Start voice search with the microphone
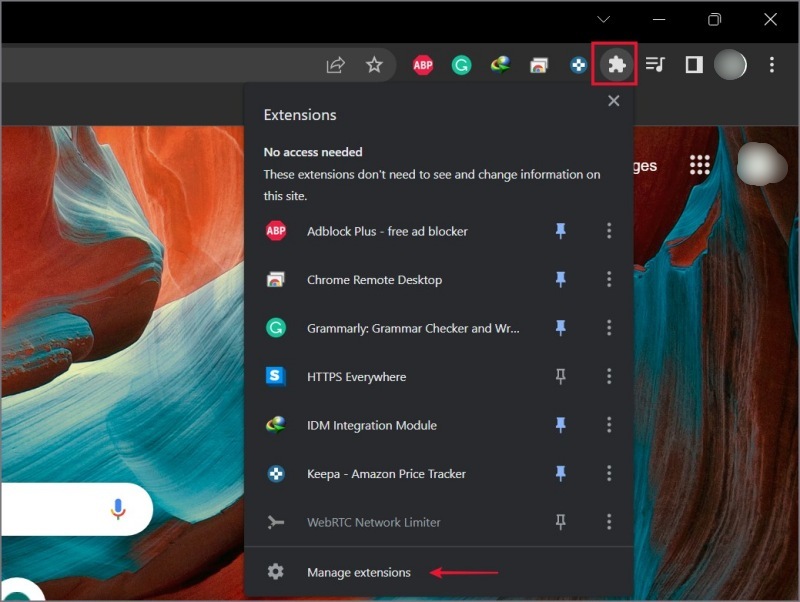This screenshot has width=800, height=602. click(x=118, y=509)
